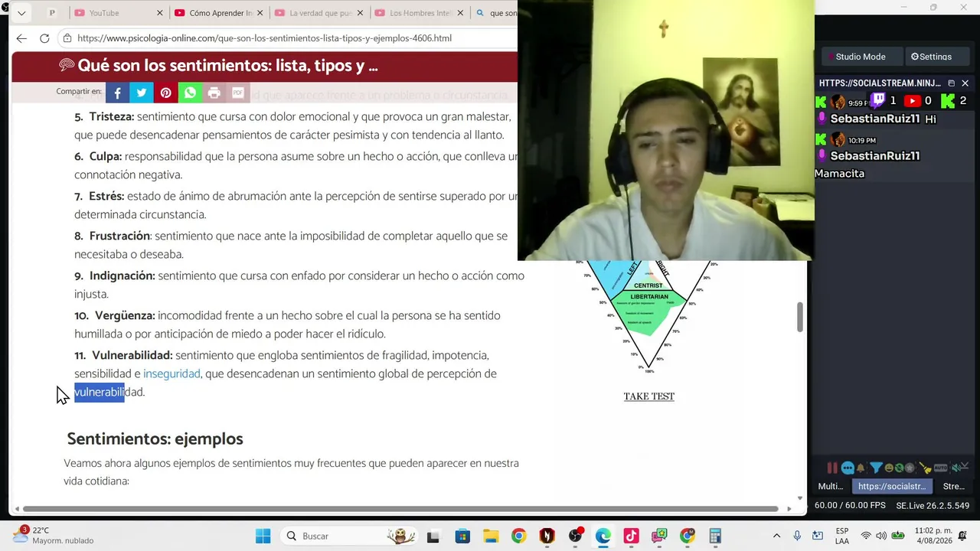The width and height of the screenshot is (980, 551).
Task: Print the article with the printer icon
Action: pos(214,93)
